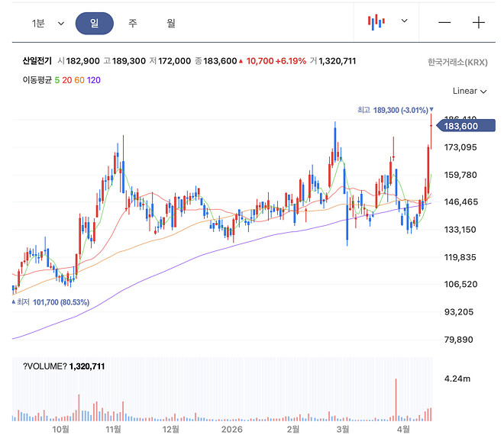Screen dimensions: 504x448
Task: Click the 이동평균 moving average label
Action: pyautogui.click(x=37, y=80)
